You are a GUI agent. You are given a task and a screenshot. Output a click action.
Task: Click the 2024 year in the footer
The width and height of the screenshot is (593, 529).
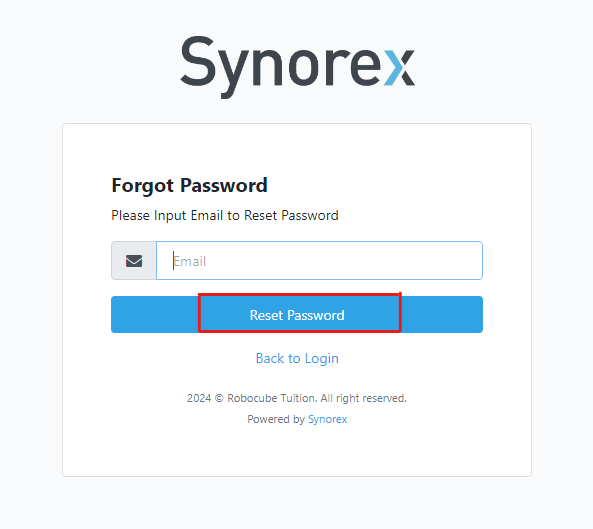199,398
